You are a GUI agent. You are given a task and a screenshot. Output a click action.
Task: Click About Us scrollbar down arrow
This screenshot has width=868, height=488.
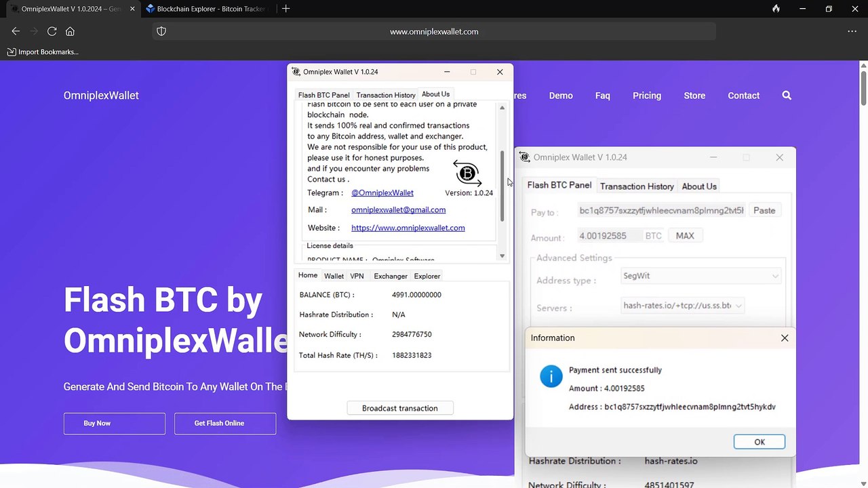502,256
